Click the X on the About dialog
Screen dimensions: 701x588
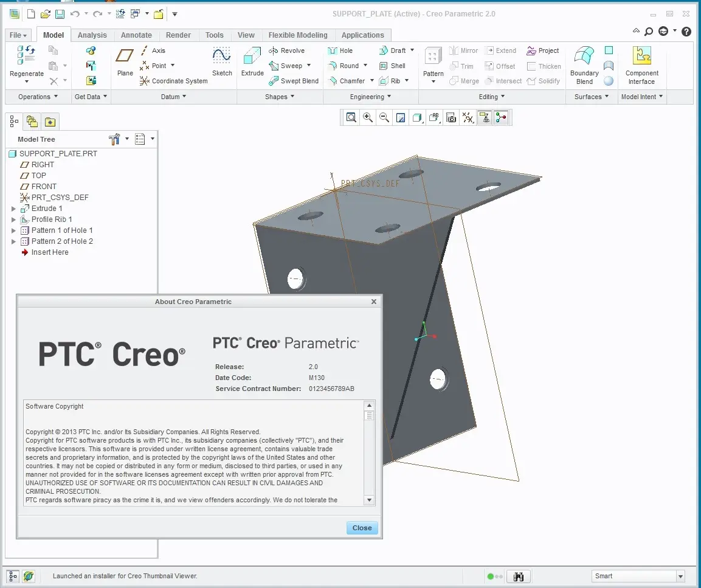click(x=374, y=302)
